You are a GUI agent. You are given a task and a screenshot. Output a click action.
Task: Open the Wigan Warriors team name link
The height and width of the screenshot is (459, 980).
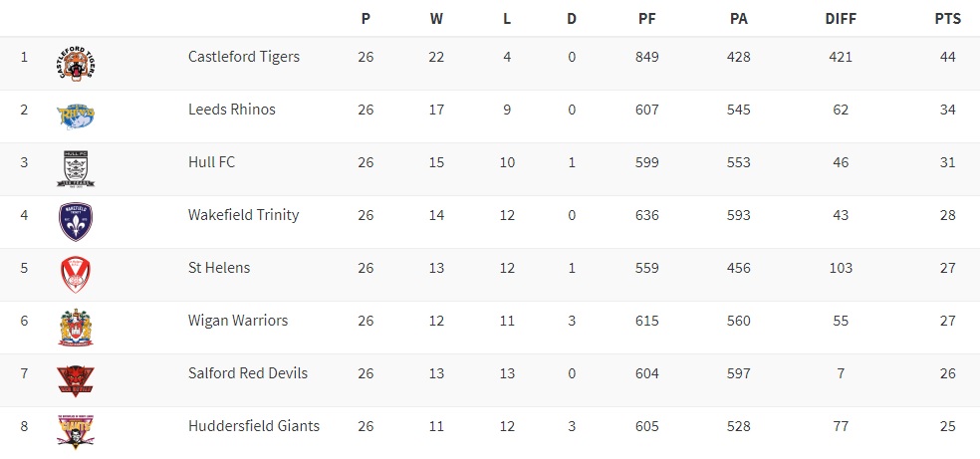coord(238,321)
